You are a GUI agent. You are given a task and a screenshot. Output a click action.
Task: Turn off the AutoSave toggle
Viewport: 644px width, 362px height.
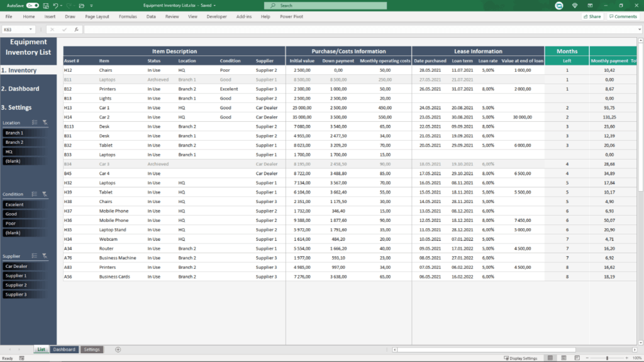(33, 5)
